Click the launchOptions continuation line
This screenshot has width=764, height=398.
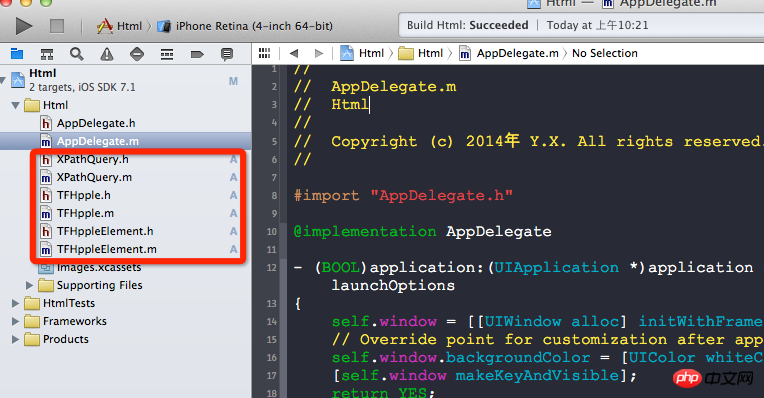(x=393, y=285)
